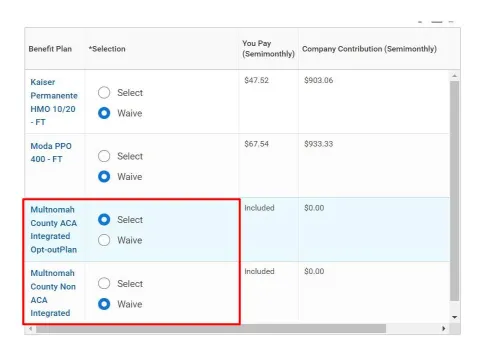The image size is (480, 360).
Task: Waive Multnomah County Non ACA Integrated plan
Action: [x=104, y=304]
